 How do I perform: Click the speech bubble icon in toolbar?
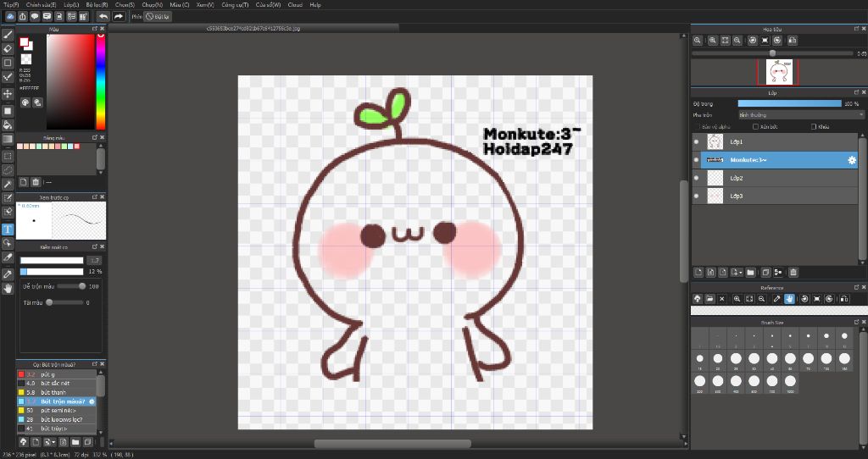[x=35, y=17]
